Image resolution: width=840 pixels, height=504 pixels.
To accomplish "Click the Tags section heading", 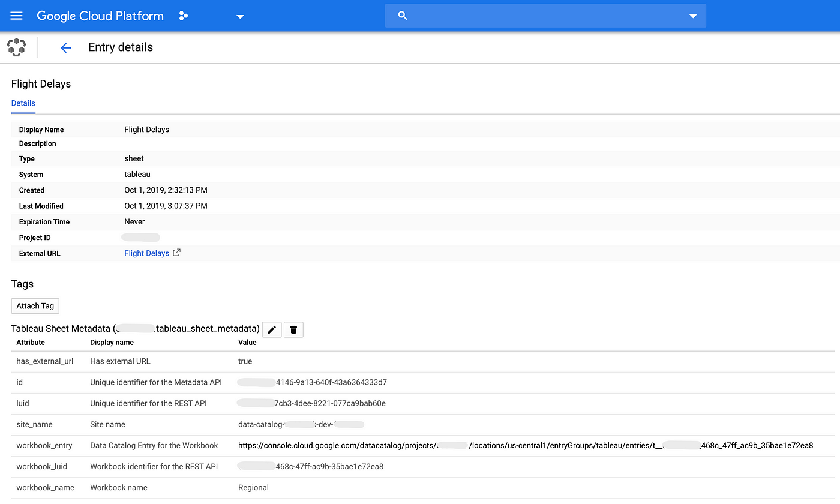I will 22,284.
